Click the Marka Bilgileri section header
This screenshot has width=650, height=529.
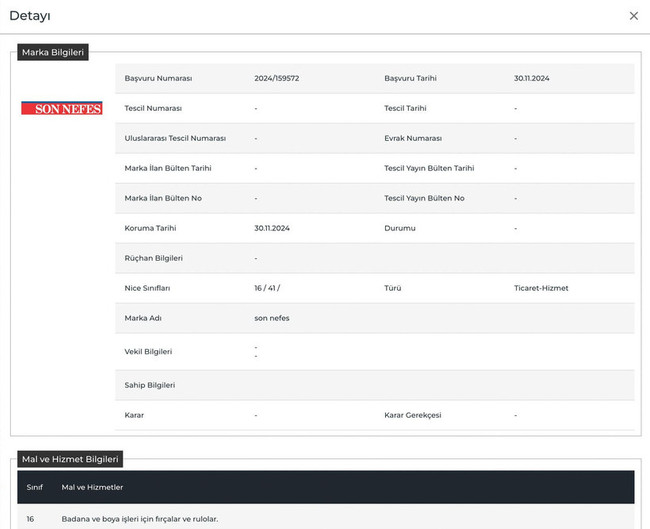(x=53, y=52)
